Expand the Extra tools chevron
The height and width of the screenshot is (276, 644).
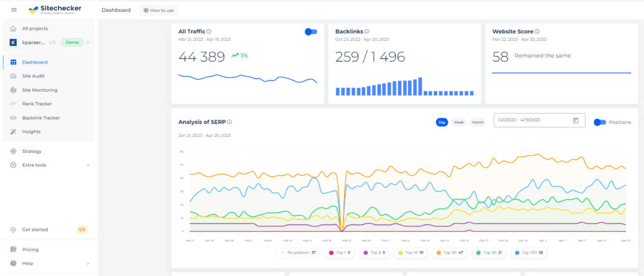88,165
